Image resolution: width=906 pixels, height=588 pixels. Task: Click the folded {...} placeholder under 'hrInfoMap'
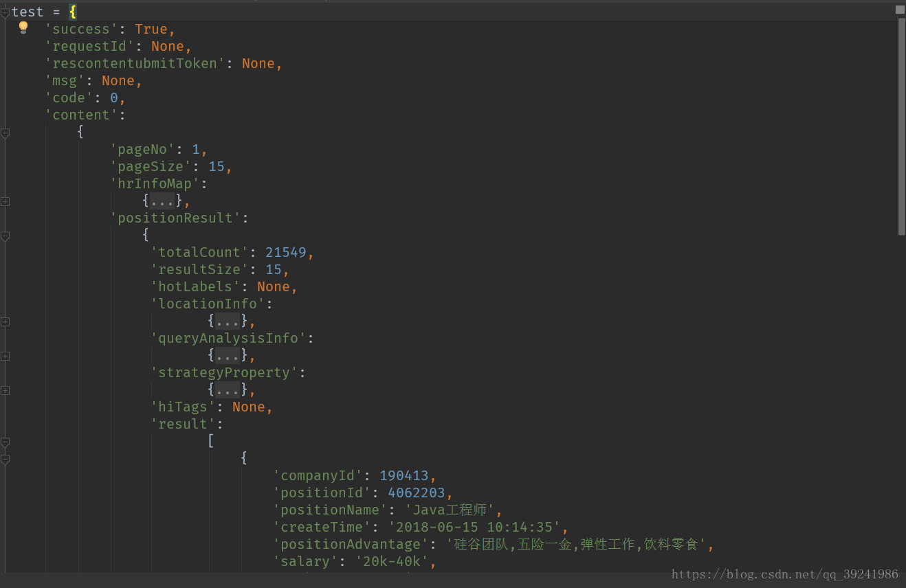click(x=162, y=201)
